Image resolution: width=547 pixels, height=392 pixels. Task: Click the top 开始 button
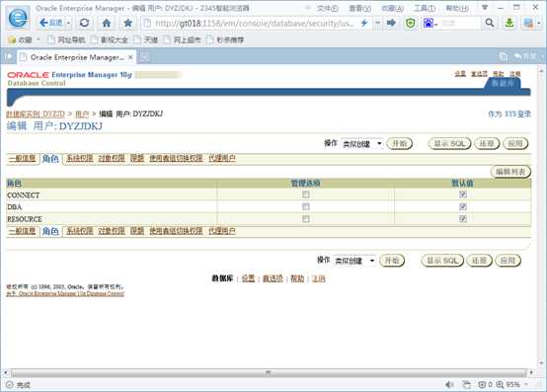pos(400,144)
